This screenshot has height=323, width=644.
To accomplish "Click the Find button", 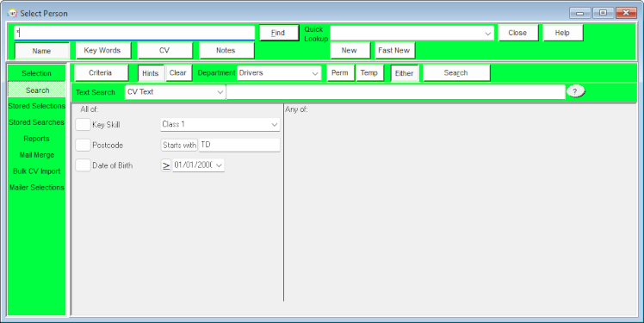I will [x=279, y=33].
